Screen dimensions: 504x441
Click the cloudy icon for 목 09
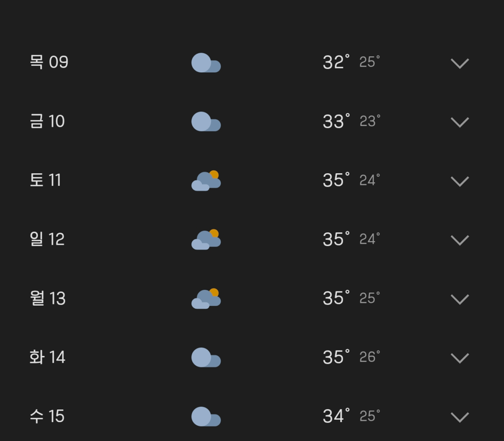(206, 63)
